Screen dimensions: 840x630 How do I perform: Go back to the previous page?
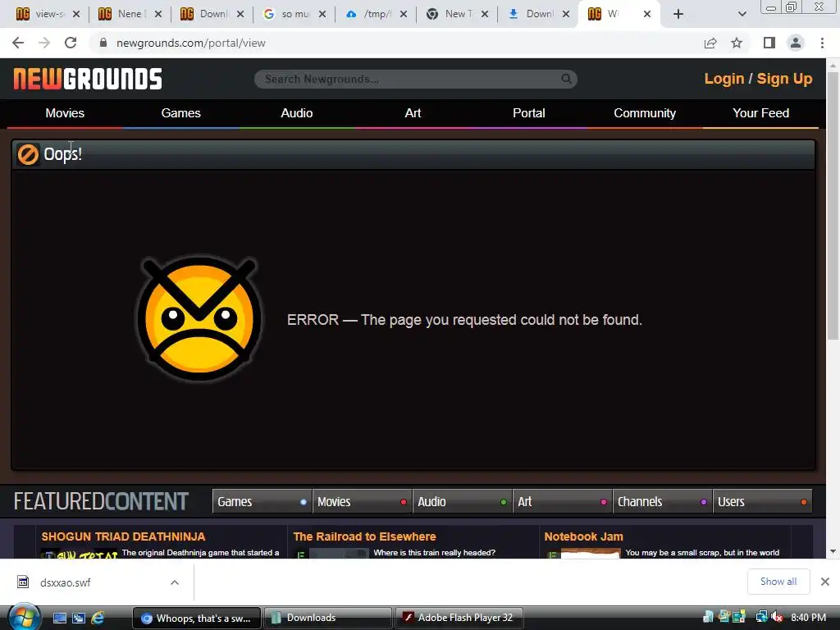[x=18, y=43]
